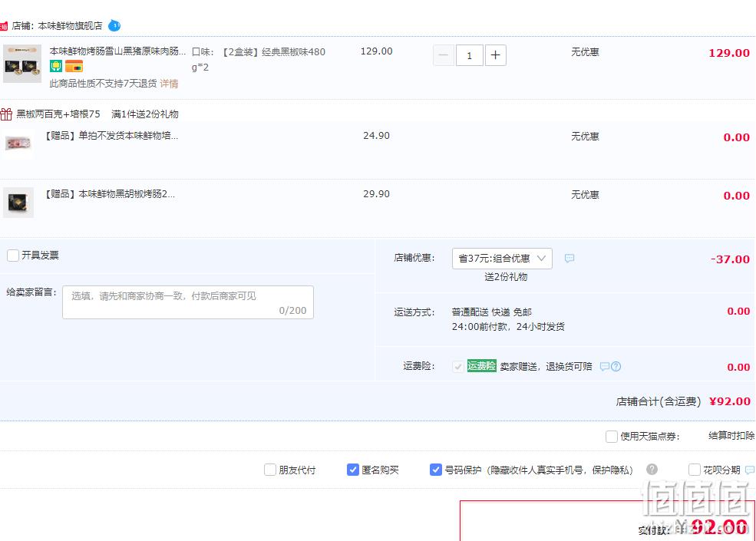
Task: Decrease quantity with the minus button
Action: pos(444,55)
